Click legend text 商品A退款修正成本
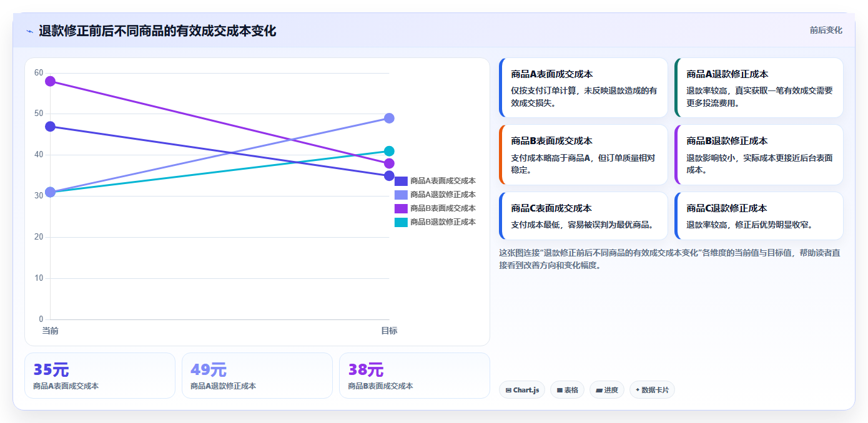The width and height of the screenshot is (868, 423). tap(443, 195)
